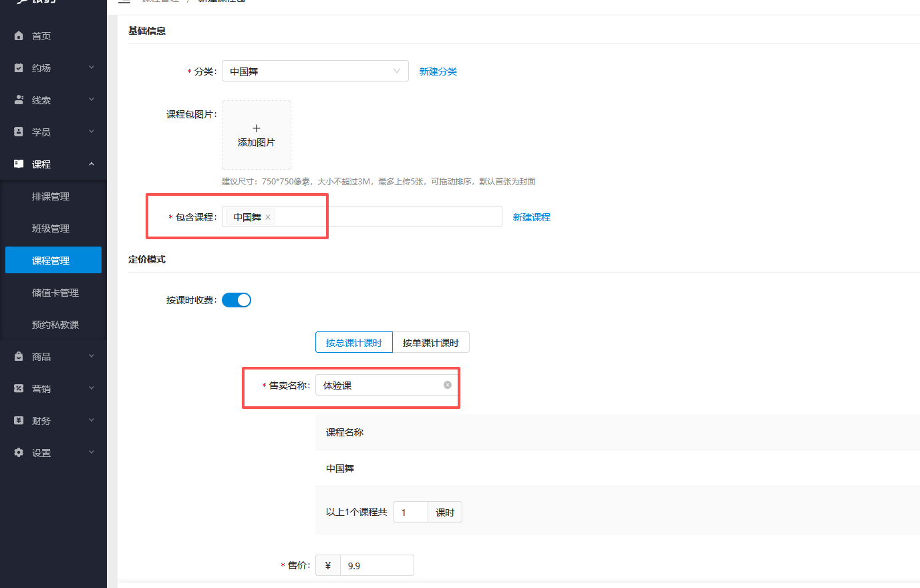
Task: Open the 首页 home icon in sidebar
Action: pos(17,35)
